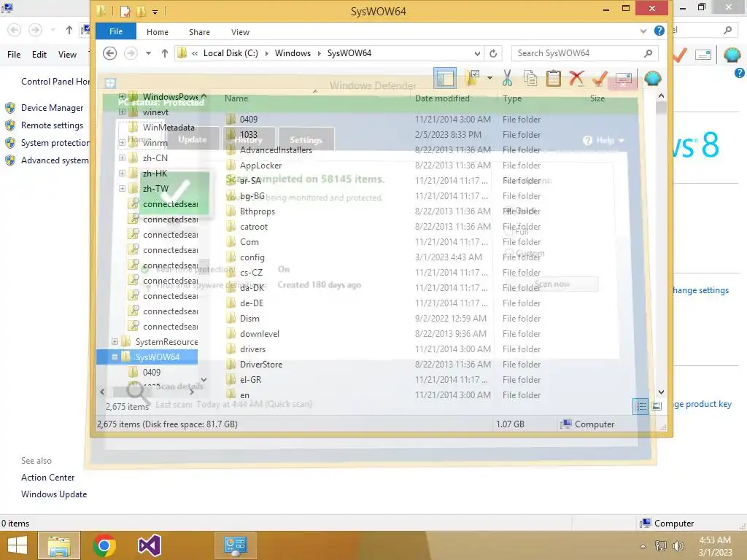Select the WinMetadata tree folder
Viewport: 747px width, 560px height.
[x=169, y=127]
